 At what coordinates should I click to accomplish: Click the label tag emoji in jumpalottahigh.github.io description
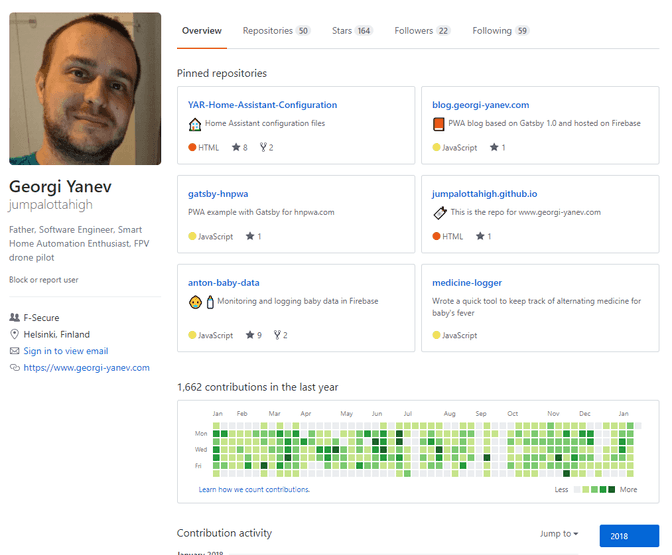tap(440, 213)
